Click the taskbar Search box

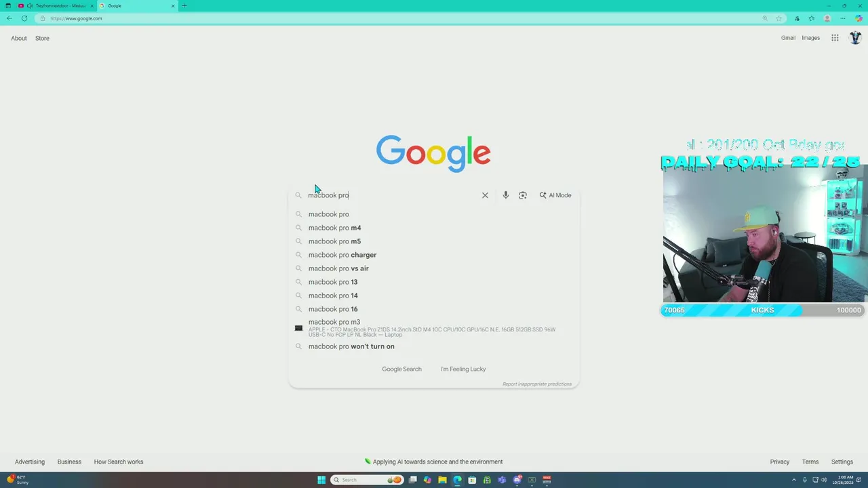pos(366,480)
